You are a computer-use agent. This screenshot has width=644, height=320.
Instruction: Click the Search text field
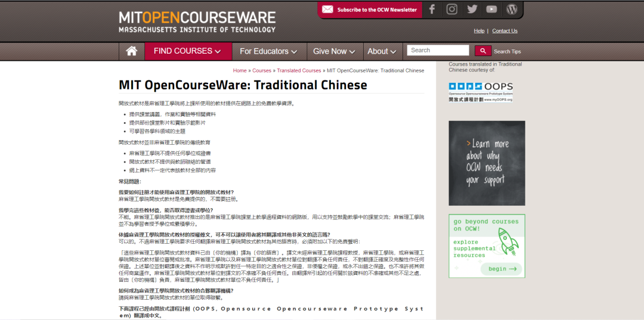438,51
